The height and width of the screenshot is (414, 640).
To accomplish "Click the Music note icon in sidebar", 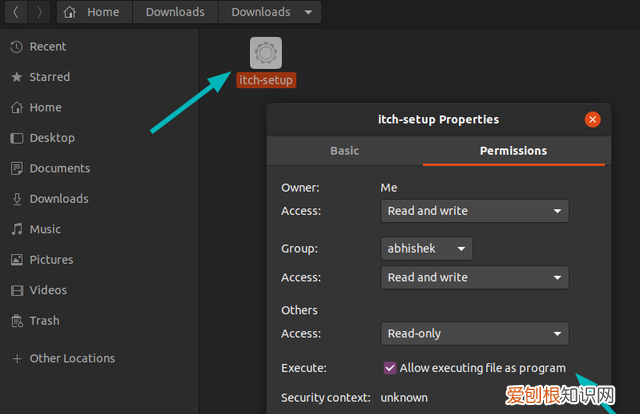I will point(17,229).
